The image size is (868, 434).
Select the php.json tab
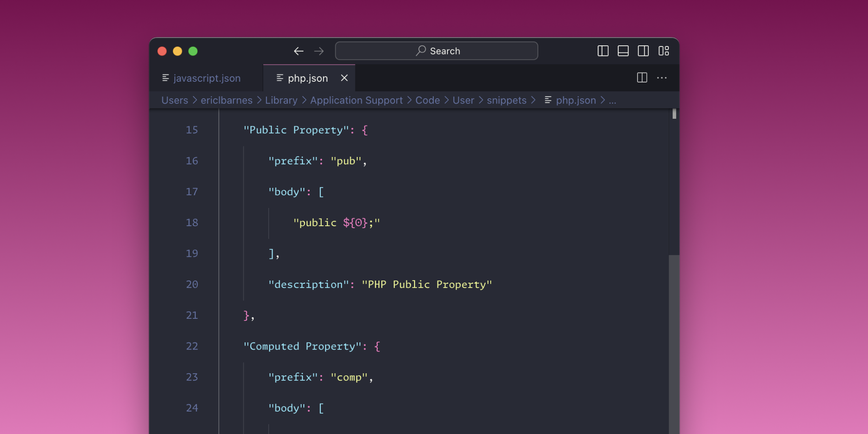[308, 78]
